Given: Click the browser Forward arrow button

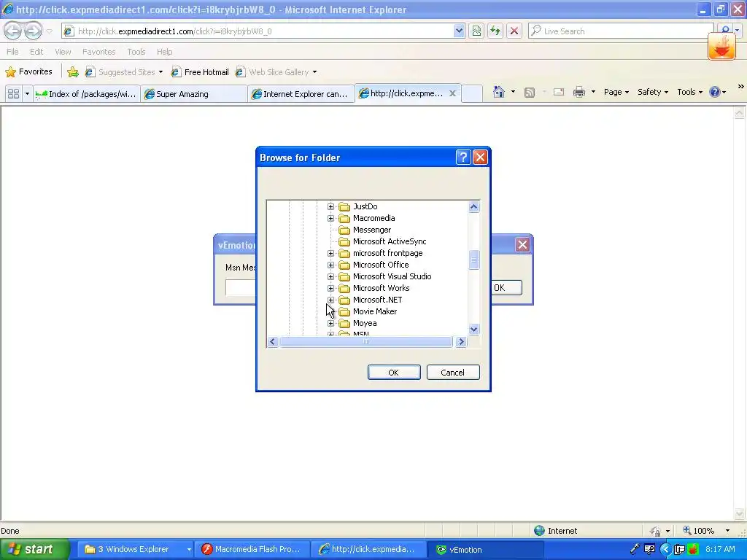Looking at the screenshot, I should pos(33,31).
